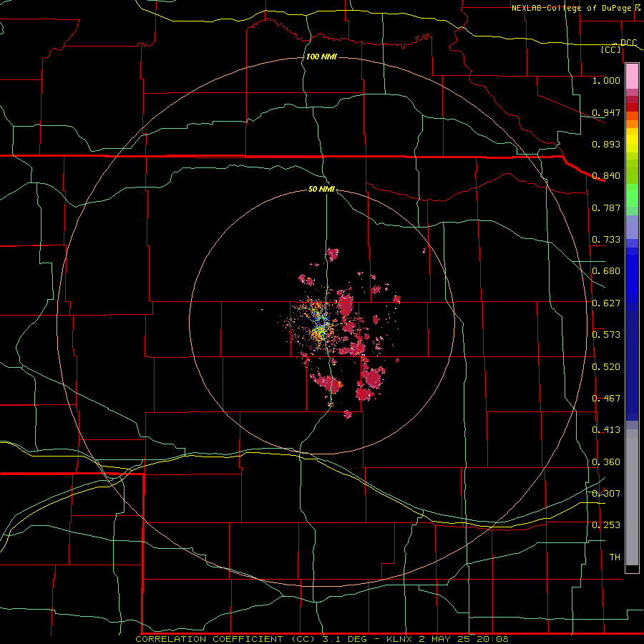Viewport: 644px width, 644px height.
Task: Click the 0.253 scale value
Action: click(x=606, y=525)
